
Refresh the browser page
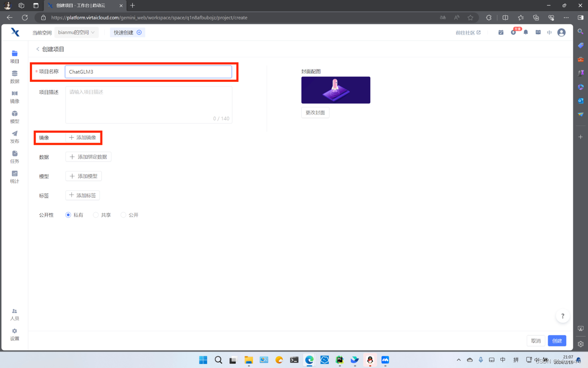click(x=25, y=17)
